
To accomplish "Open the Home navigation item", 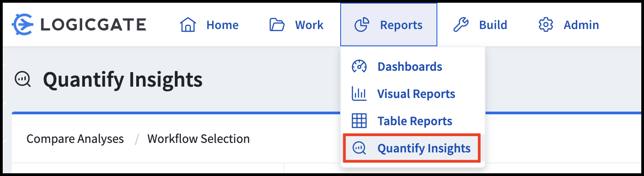I will click(x=209, y=25).
